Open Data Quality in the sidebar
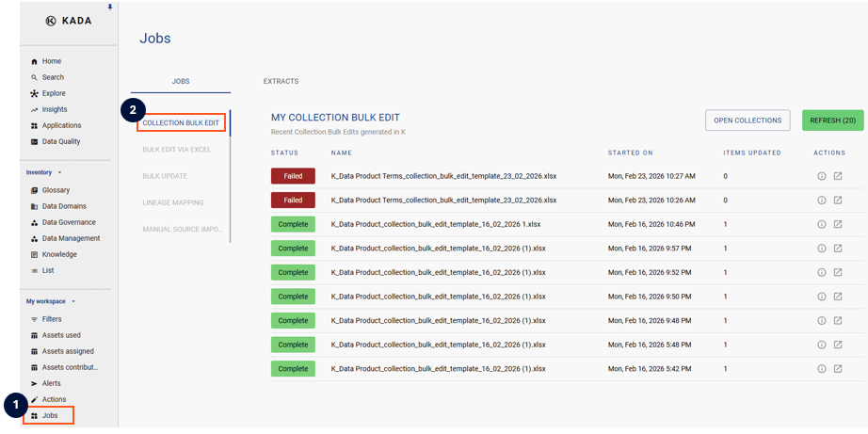The width and height of the screenshot is (868, 434). (60, 141)
